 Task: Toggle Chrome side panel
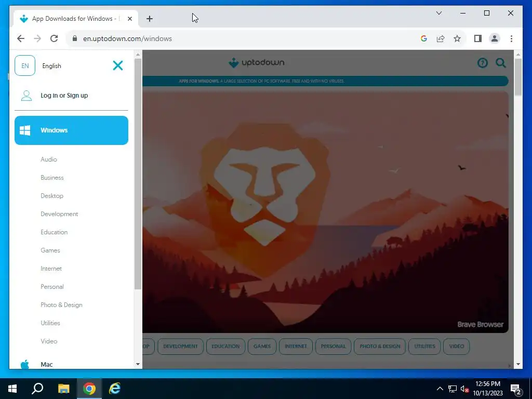point(478,38)
